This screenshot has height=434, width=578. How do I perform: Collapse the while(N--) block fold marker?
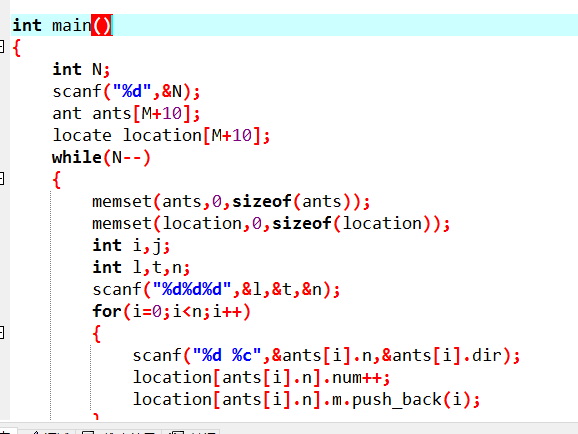1,179
